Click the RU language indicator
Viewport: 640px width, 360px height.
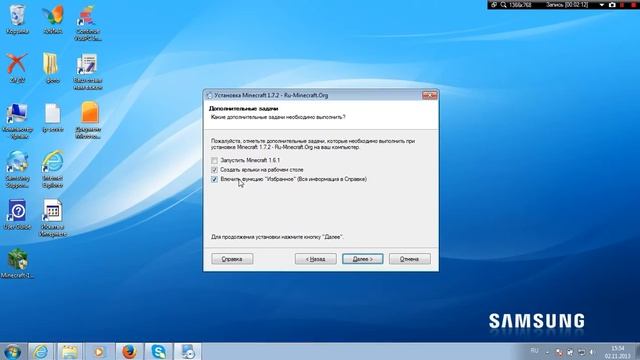534,351
